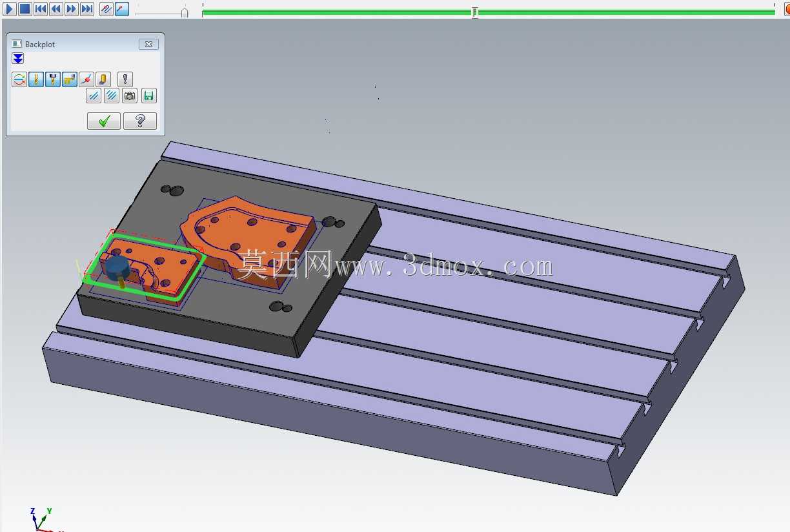Turn off restricted drawing
This screenshot has height=532, width=790.
pyautogui.click(x=111, y=96)
